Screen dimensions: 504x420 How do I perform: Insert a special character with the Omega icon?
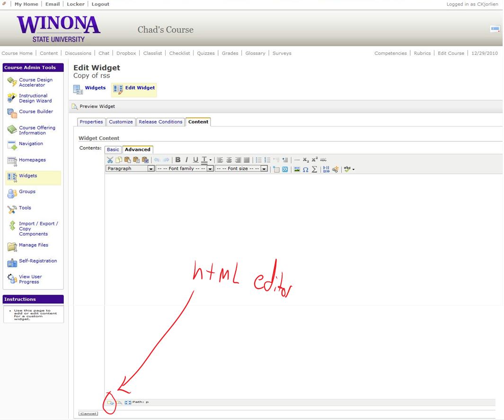point(305,169)
